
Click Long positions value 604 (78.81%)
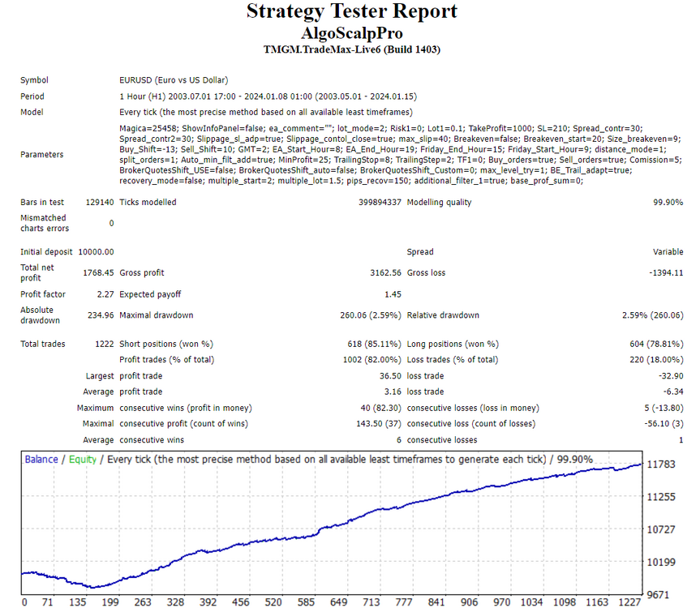coord(656,344)
